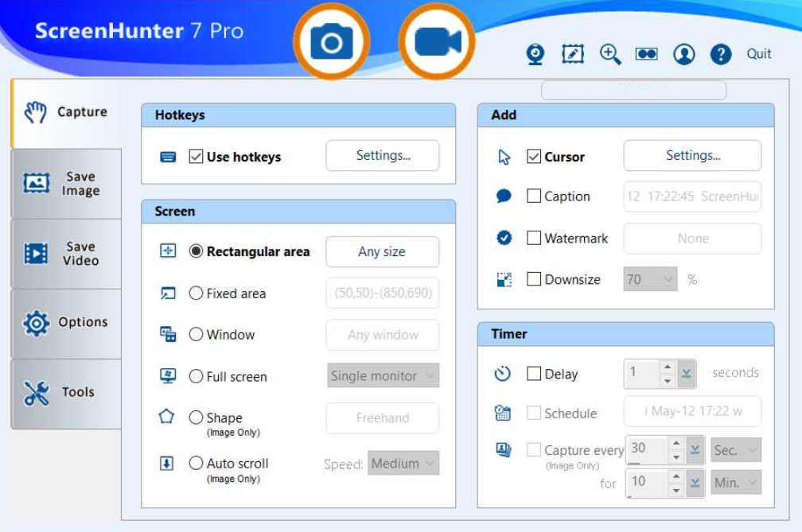This screenshot has height=532, width=802.
Task: Click the camera image capture button
Action: coord(332,41)
